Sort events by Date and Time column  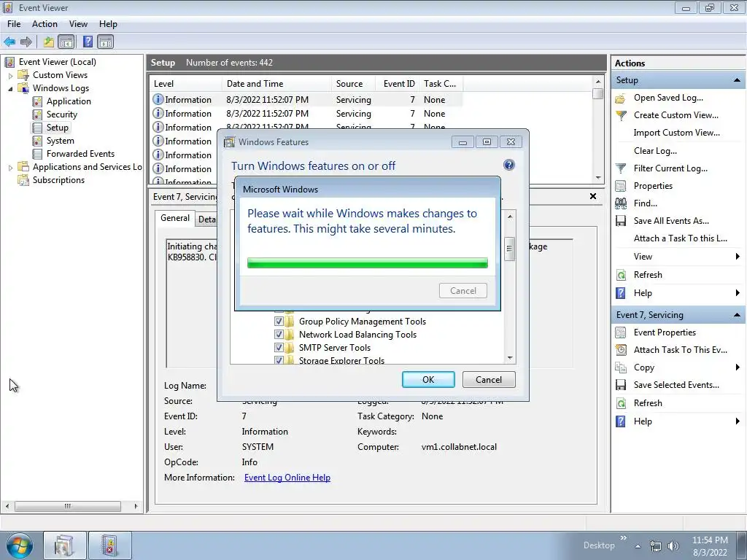point(276,84)
